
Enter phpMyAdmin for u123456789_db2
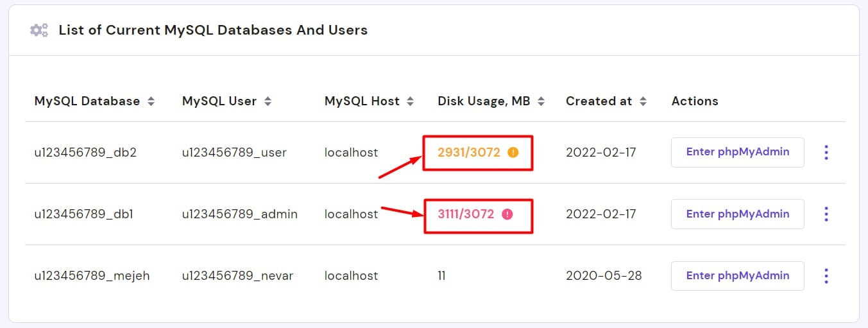click(x=737, y=152)
